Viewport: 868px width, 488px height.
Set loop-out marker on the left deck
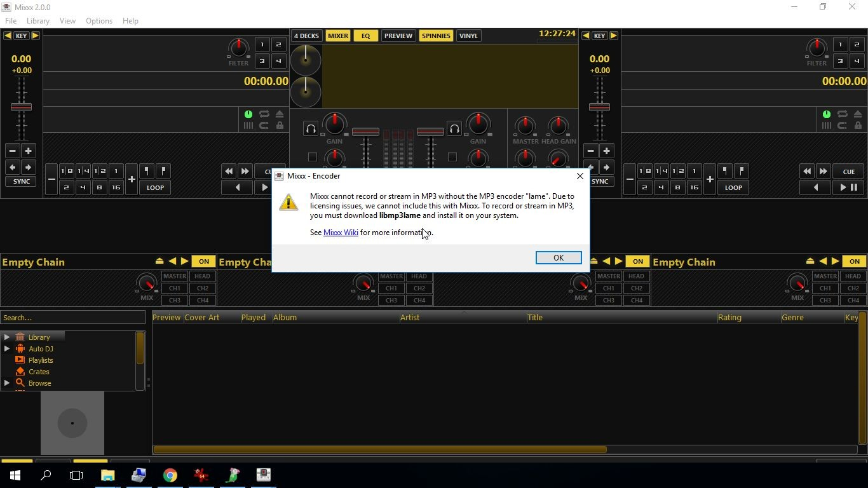(163, 171)
